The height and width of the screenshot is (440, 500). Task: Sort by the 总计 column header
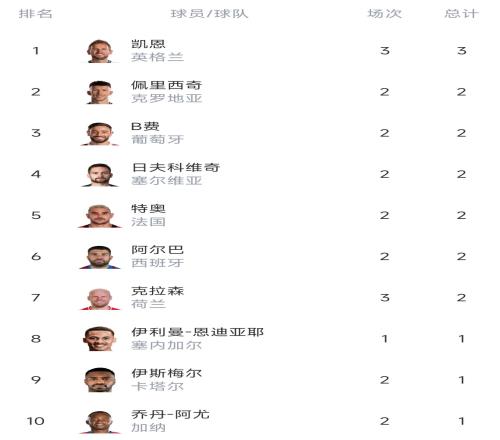(x=461, y=14)
